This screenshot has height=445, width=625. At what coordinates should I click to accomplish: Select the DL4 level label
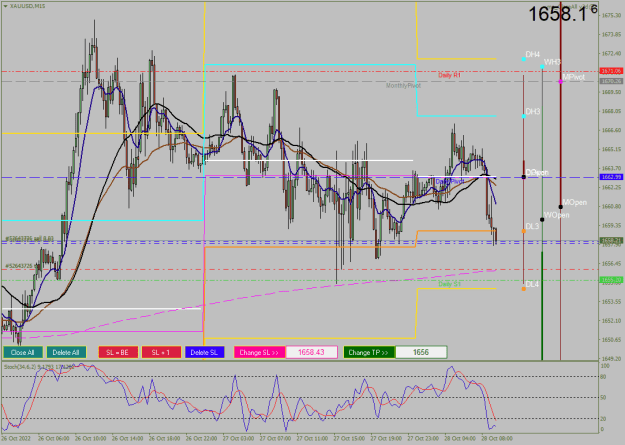pyautogui.click(x=532, y=284)
